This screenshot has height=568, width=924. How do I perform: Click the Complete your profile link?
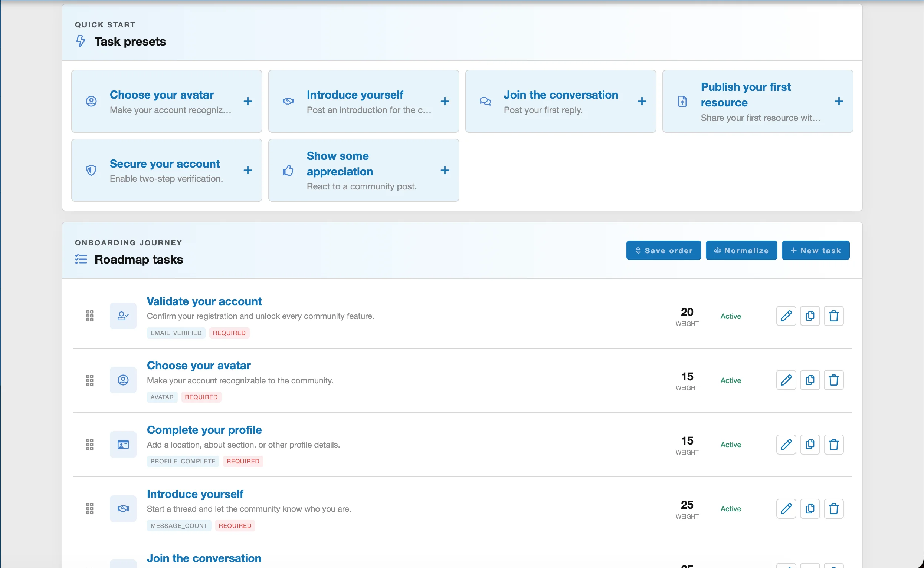[x=204, y=430]
